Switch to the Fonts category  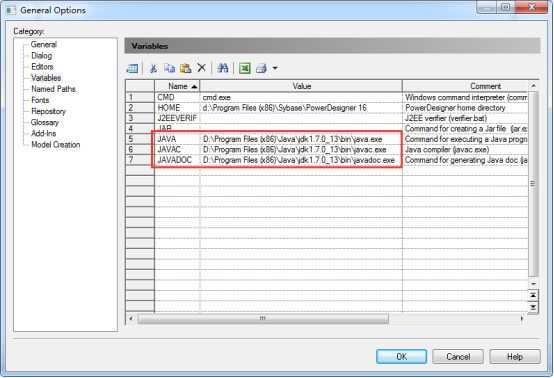point(40,100)
